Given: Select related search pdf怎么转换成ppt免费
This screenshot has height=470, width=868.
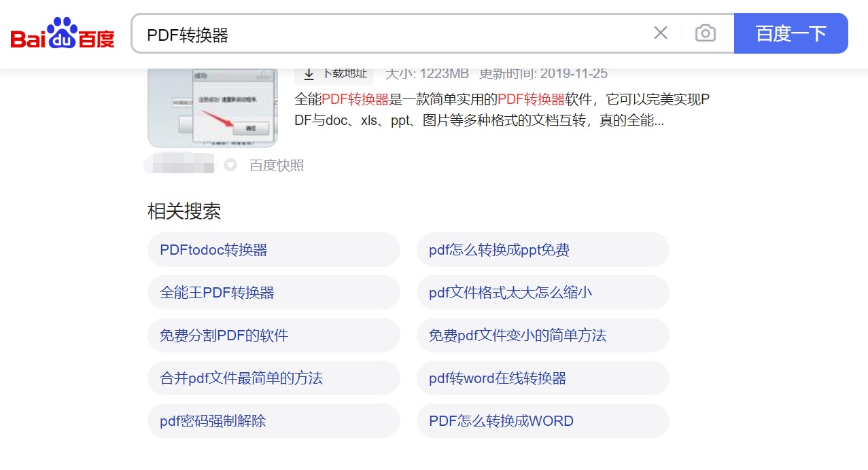Looking at the screenshot, I should pos(542,250).
